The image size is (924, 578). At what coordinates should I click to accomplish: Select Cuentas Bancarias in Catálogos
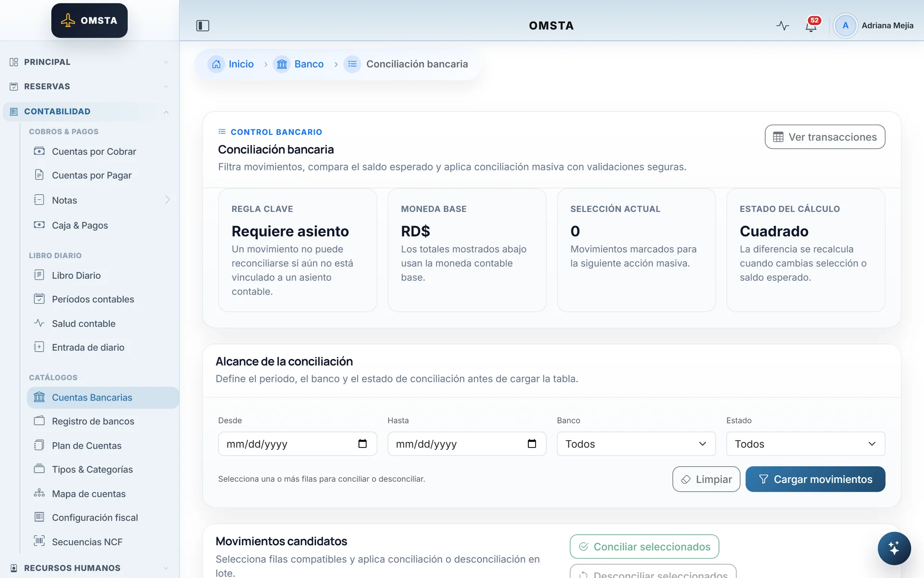(103, 397)
